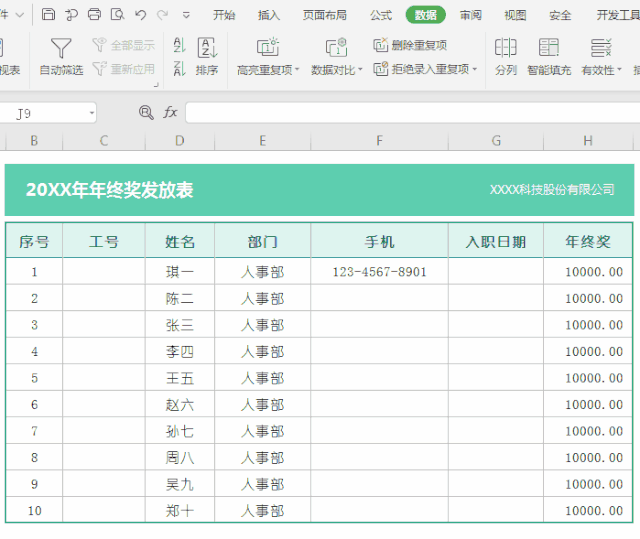Click the Save icon in quick access toolbar

click(48, 15)
